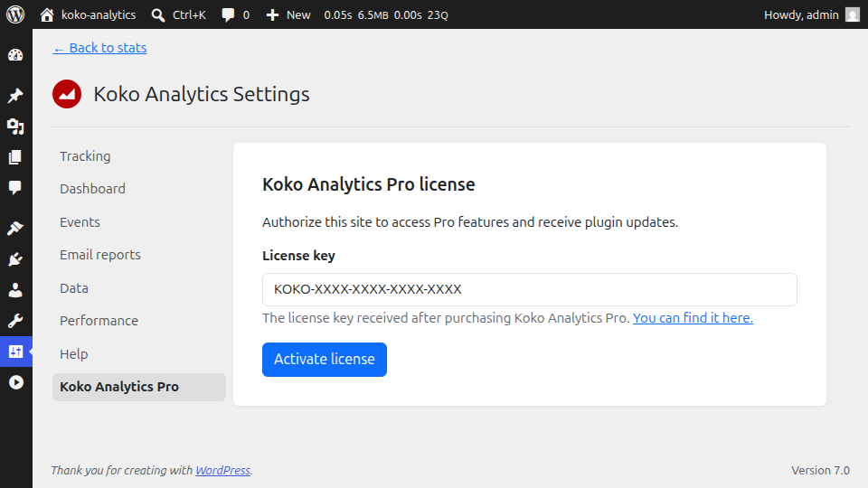Viewport: 868px width, 488px height.
Task: Open the 0.05s query monitor stats
Action: coord(386,15)
